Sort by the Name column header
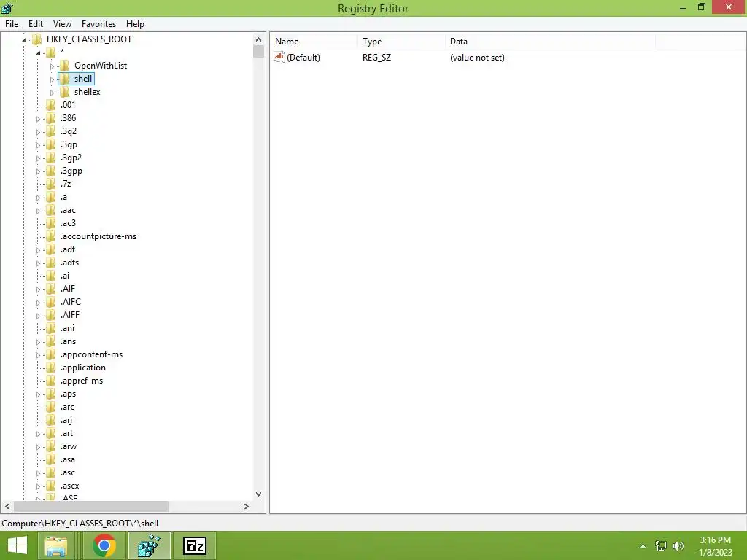This screenshot has height=560, width=747. [315, 42]
